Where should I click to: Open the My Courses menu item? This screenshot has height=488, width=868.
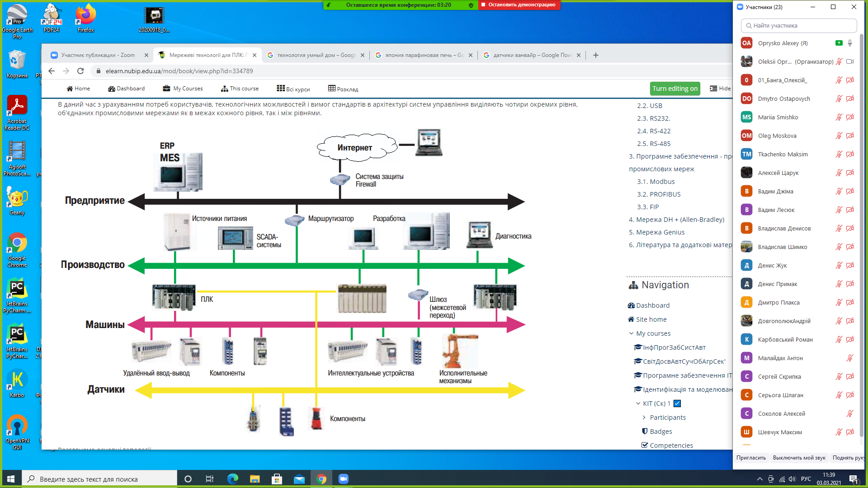click(183, 89)
